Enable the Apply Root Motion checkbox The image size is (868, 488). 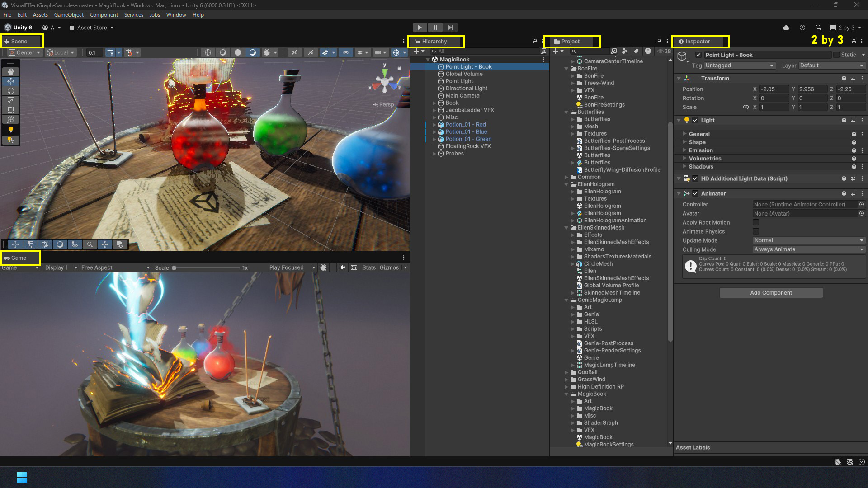(756, 222)
